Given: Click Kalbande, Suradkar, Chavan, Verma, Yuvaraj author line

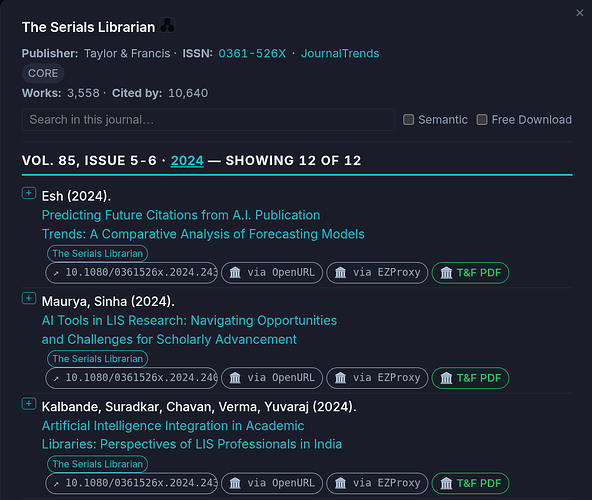Looking at the screenshot, I should (199, 407).
